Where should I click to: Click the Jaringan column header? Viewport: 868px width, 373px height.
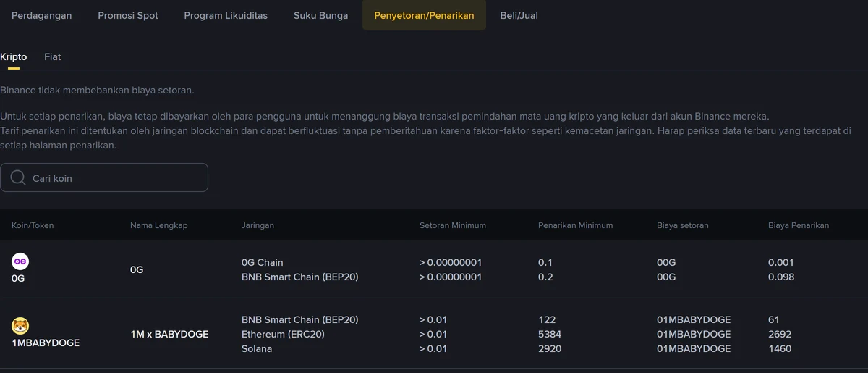[258, 225]
